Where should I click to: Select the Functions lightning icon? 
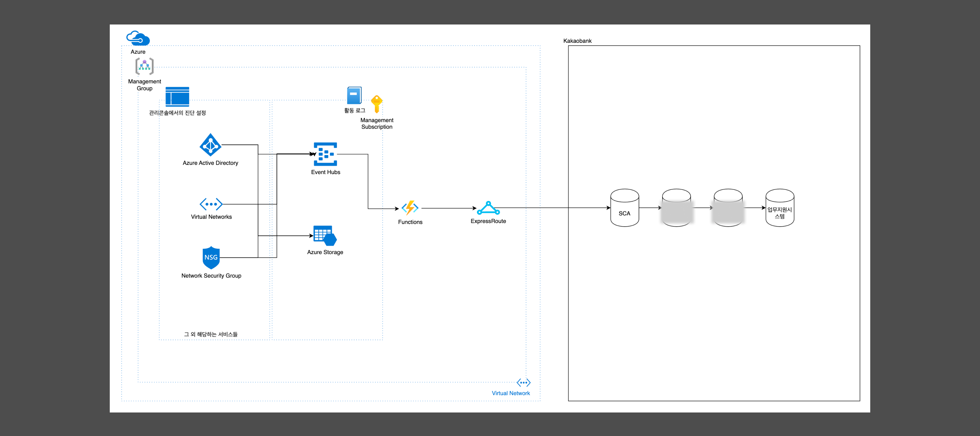(x=410, y=208)
